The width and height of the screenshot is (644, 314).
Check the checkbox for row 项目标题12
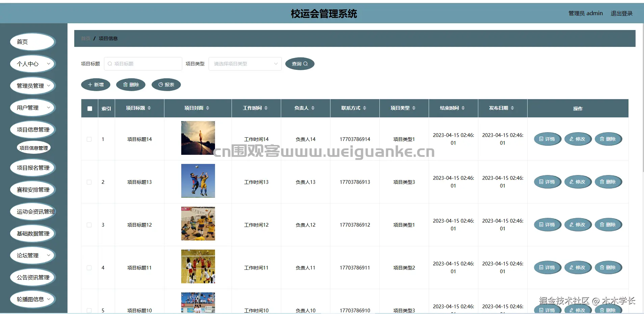(x=89, y=225)
